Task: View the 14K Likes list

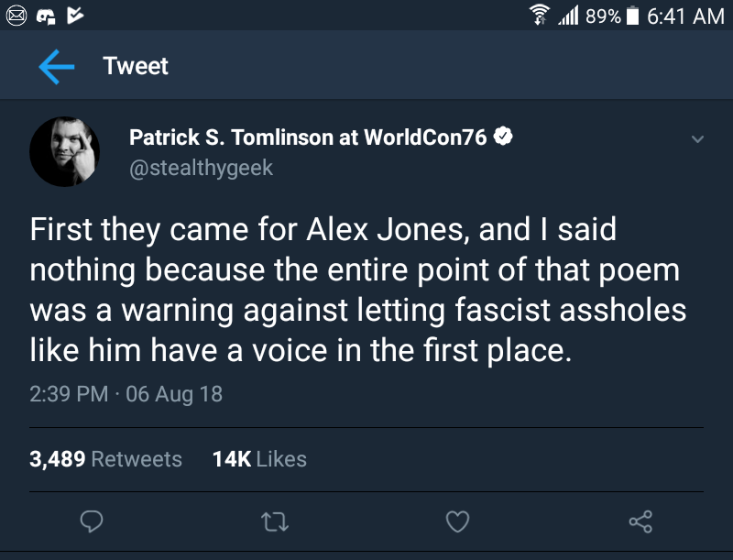Action: coord(259,459)
